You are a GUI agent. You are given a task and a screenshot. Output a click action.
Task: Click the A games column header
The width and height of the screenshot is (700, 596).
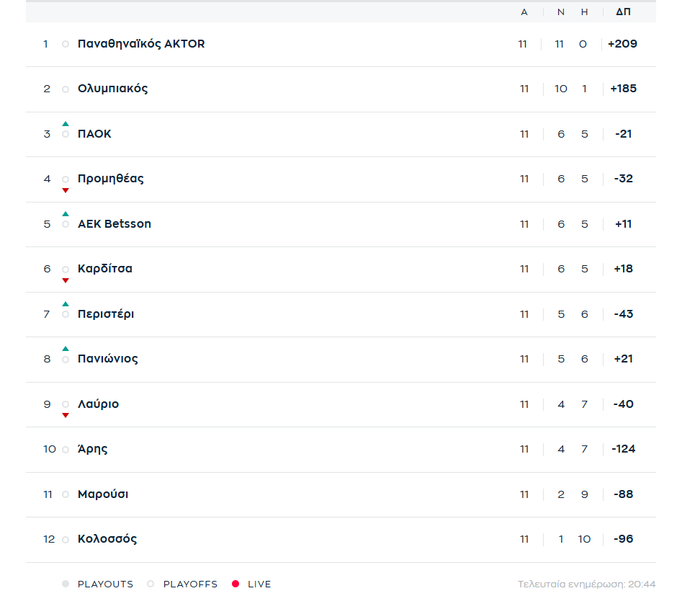coord(524,12)
